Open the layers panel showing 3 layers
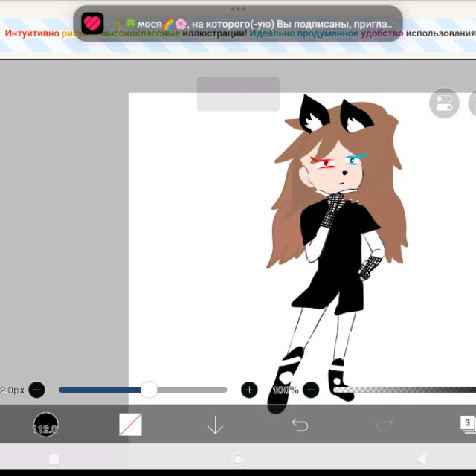 click(468, 424)
